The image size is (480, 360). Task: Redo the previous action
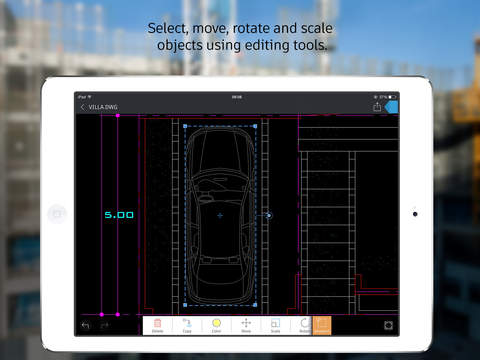coord(104,325)
